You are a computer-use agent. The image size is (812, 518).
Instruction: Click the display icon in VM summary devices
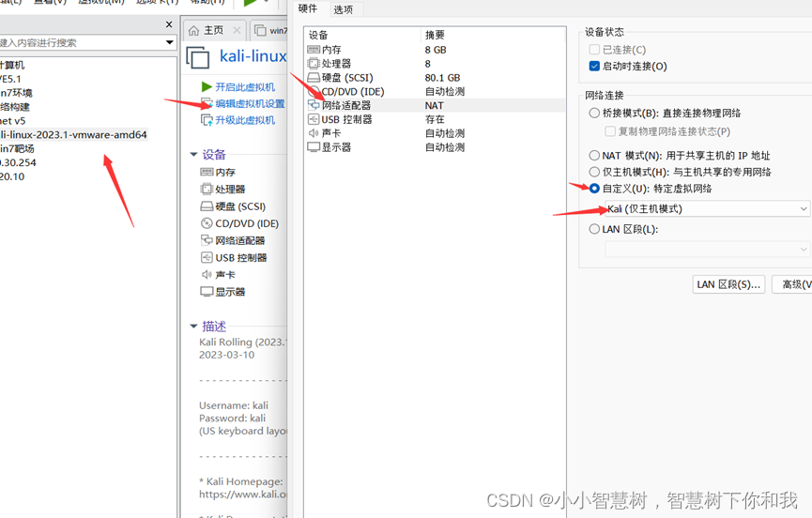[x=207, y=291]
